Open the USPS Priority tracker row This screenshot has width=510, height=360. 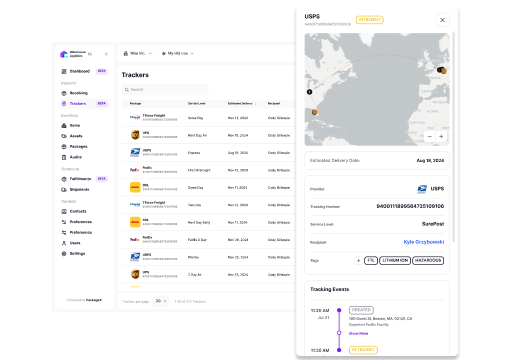(208, 257)
